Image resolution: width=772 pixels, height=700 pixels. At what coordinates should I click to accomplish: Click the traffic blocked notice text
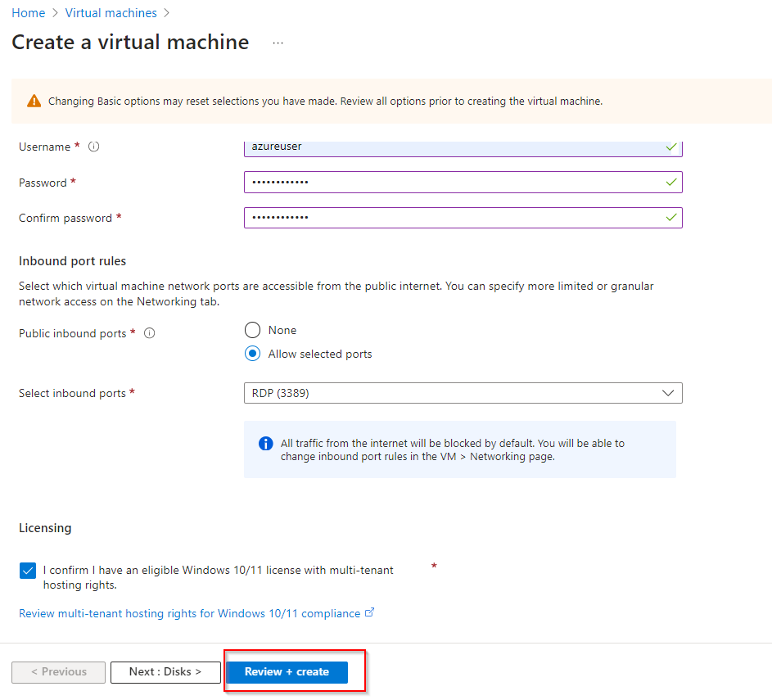(453, 450)
